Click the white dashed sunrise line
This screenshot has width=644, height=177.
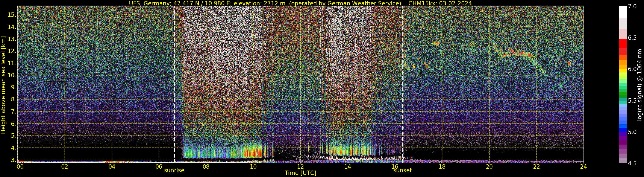[174, 85]
